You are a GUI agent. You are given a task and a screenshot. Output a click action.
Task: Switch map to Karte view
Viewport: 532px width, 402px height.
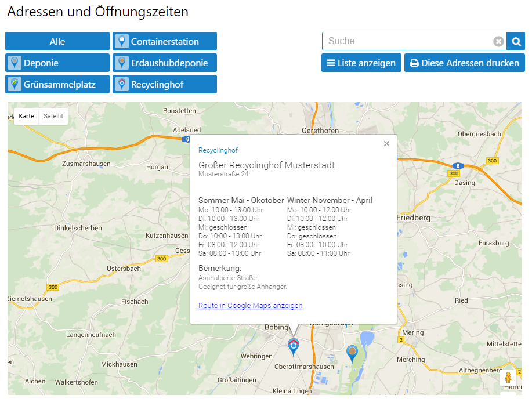coord(27,116)
